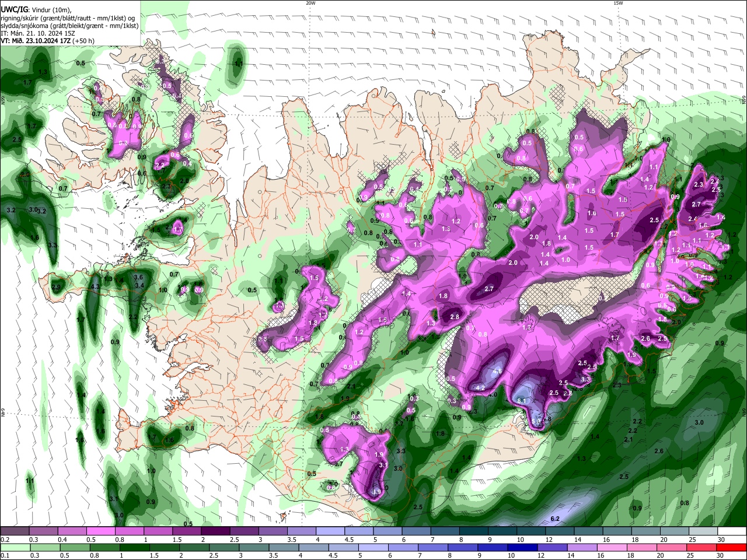Click the 'UWC/IG: Vindur (10m)' title line
The image size is (747, 560).
[x=36, y=10]
